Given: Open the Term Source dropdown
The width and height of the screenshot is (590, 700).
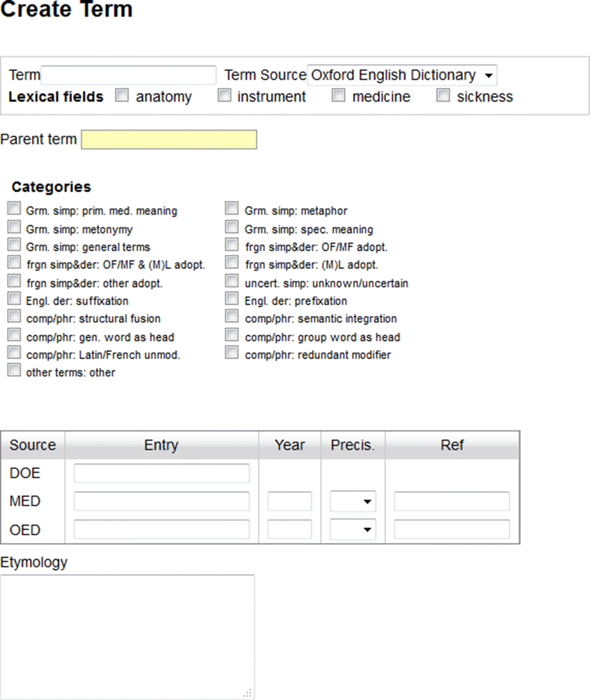Looking at the screenshot, I should 402,75.
